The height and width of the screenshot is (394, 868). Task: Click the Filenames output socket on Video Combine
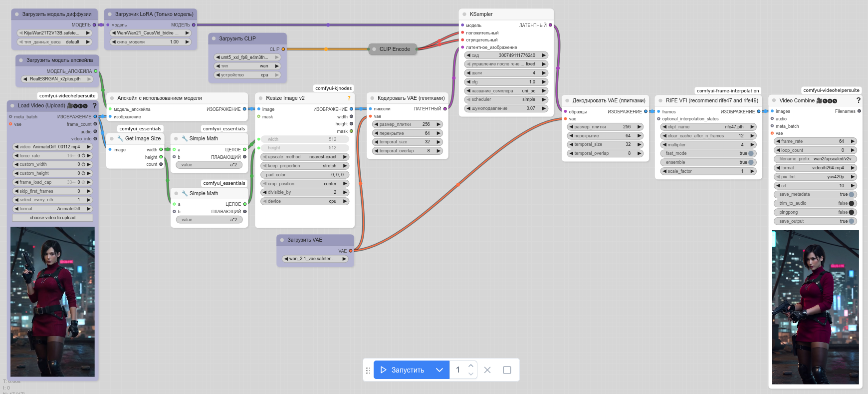pyautogui.click(x=859, y=111)
